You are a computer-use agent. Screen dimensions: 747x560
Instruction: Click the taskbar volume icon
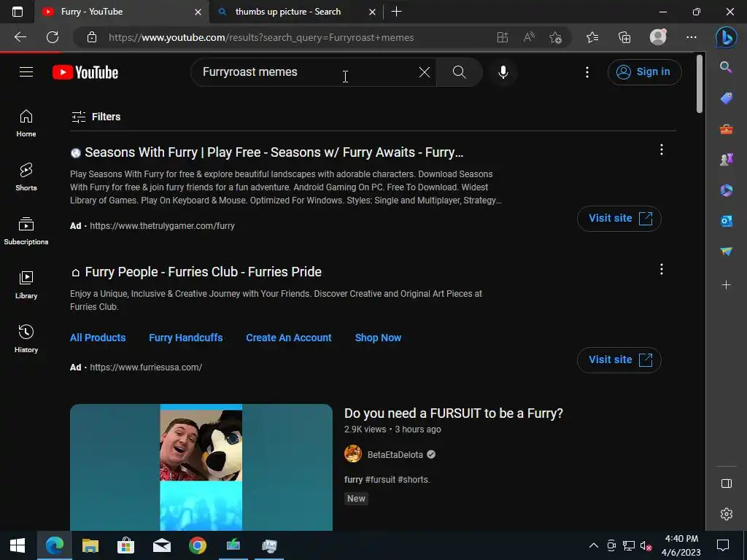646,545
